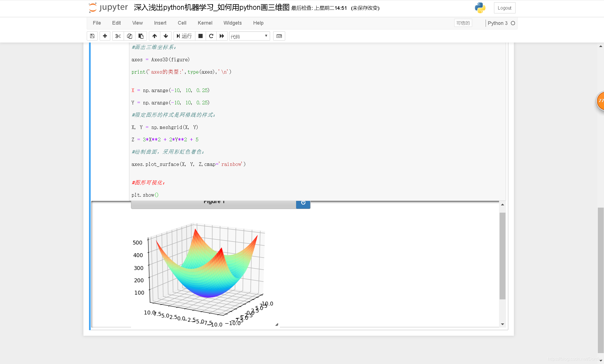This screenshot has height=364, width=604.
Task: Restart the kernel with the circular arrow icon
Action: [211, 36]
